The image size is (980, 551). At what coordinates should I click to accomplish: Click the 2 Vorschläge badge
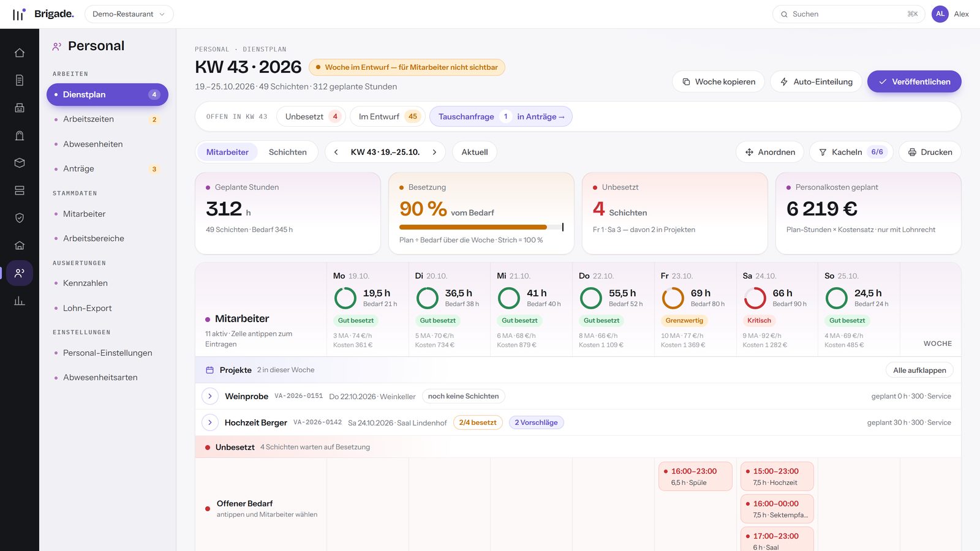(x=536, y=422)
